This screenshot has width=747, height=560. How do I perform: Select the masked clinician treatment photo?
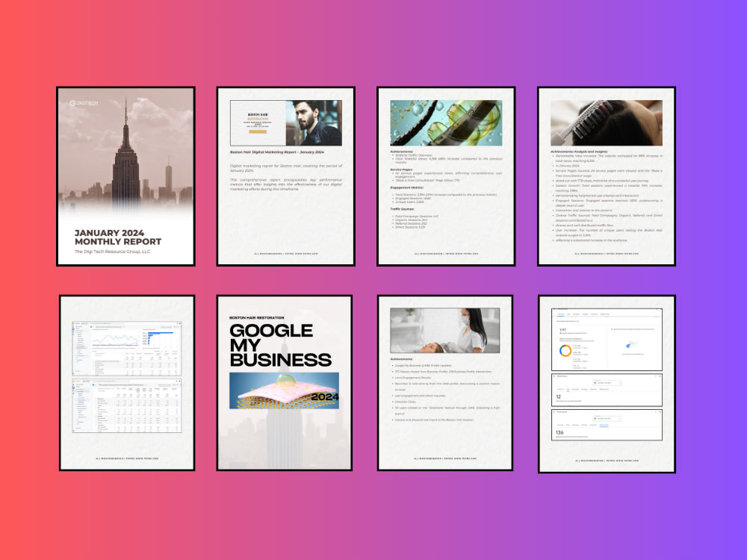tap(445, 330)
